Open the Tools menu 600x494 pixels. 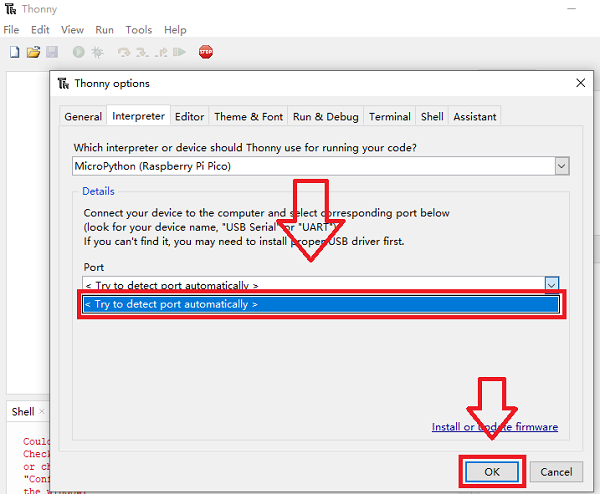(x=139, y=30)
